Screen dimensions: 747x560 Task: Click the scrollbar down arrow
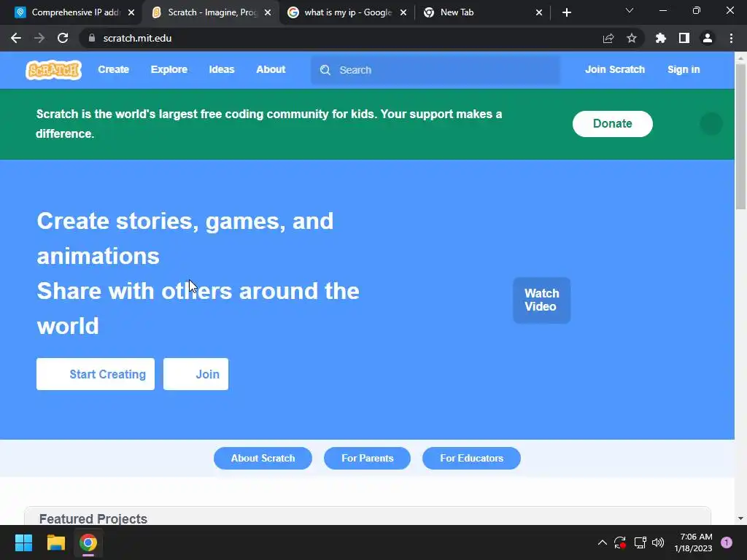pos(740,518)
